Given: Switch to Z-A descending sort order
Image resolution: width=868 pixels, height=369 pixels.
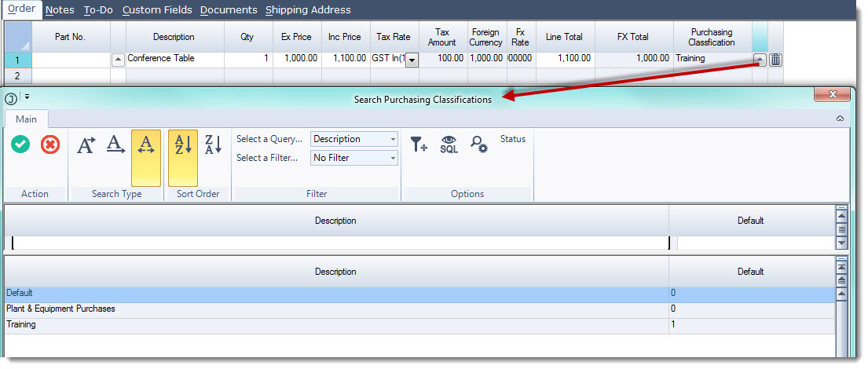Looking at the screenshot, I should (213, 145).
